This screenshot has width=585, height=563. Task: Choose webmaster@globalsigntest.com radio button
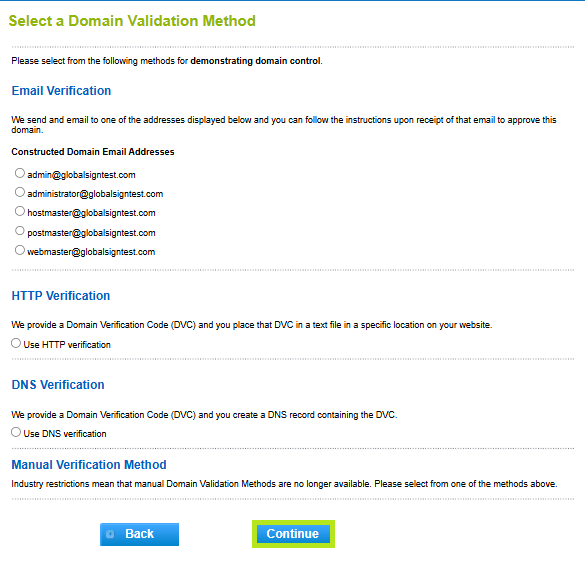[20, 250]
